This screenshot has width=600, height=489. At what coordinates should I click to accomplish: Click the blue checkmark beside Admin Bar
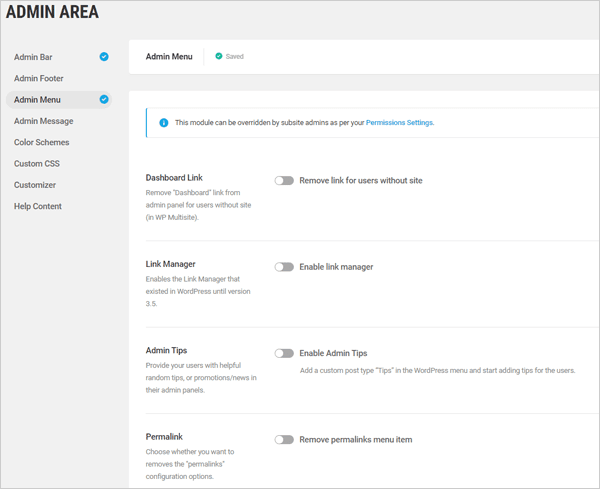(104, 57)
